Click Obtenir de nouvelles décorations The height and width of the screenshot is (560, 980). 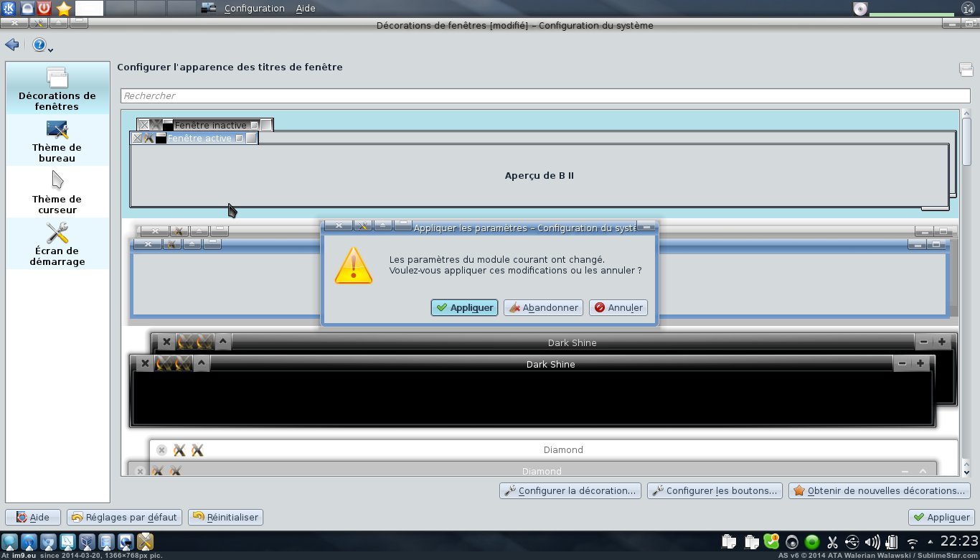[x=879, y=491]
